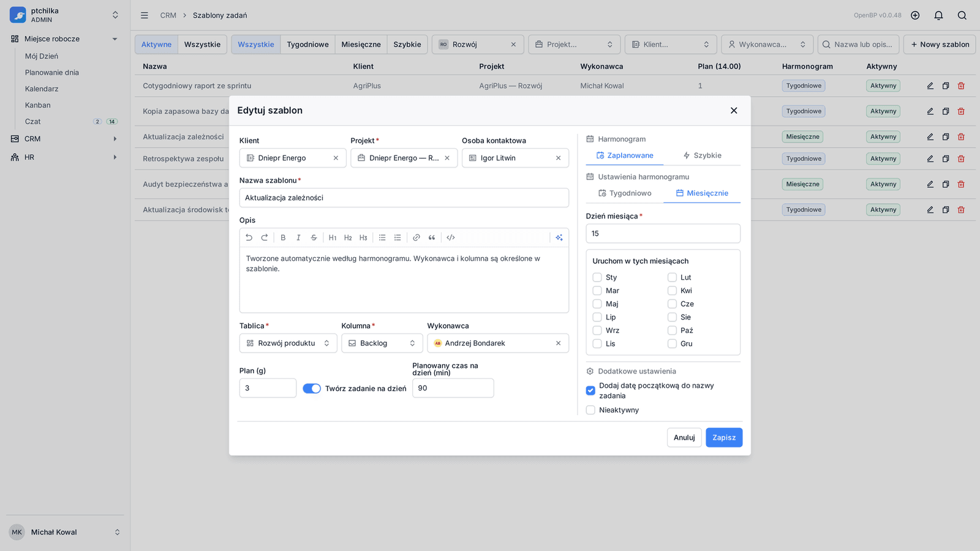The width and height of the screenshot is (980, 551).
Task: Apply italic formatting in editor toolbar
Action: pos(298,238)
